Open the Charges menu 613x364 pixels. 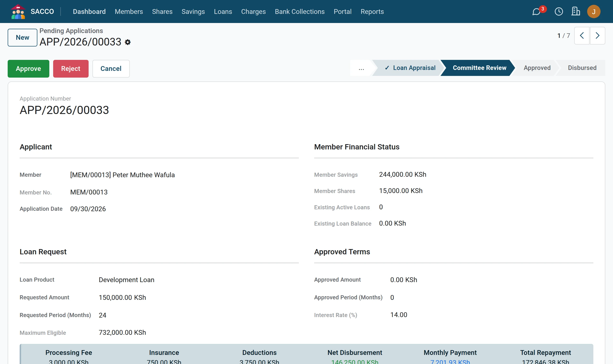pos(253,11)
